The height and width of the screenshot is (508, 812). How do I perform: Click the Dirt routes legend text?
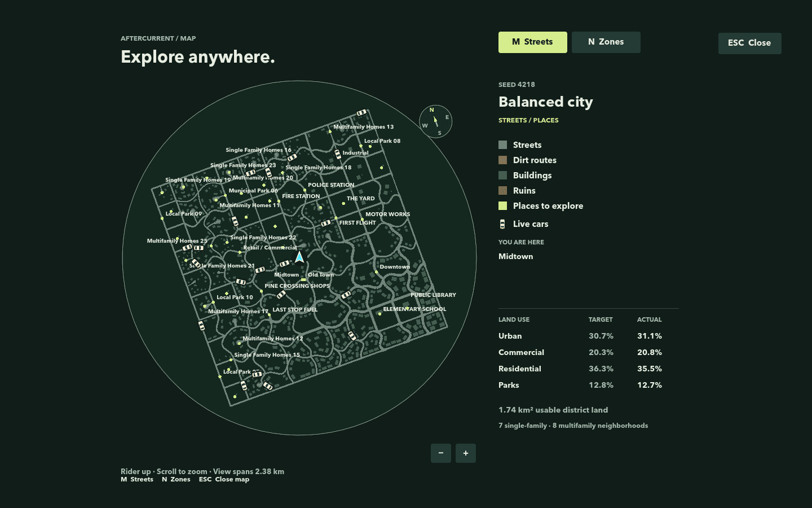[x=535, y=160]
